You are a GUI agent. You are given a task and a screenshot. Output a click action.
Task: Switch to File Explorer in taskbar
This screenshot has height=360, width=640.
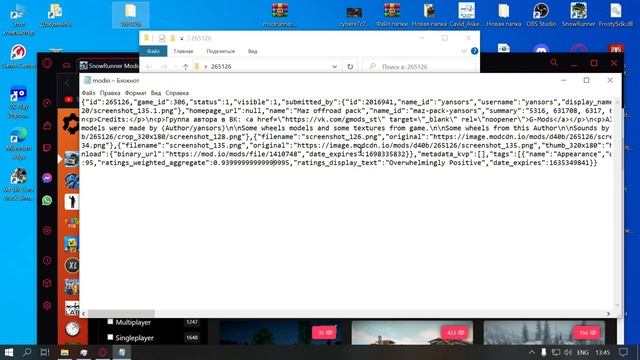click(64, 352)
